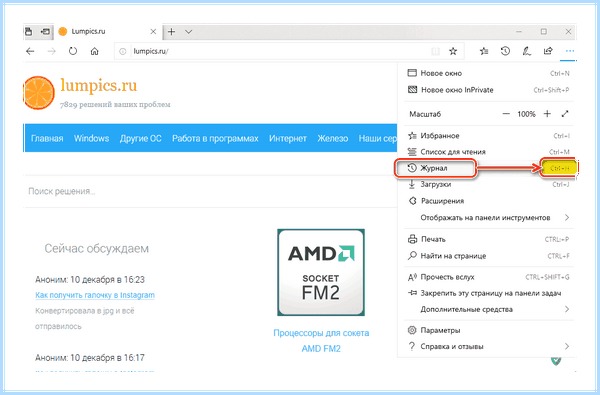The height and width of the screenshot is (395, 600).
Task: Expand Справка и отзывы submenu
Action: [x=488, y=346]
